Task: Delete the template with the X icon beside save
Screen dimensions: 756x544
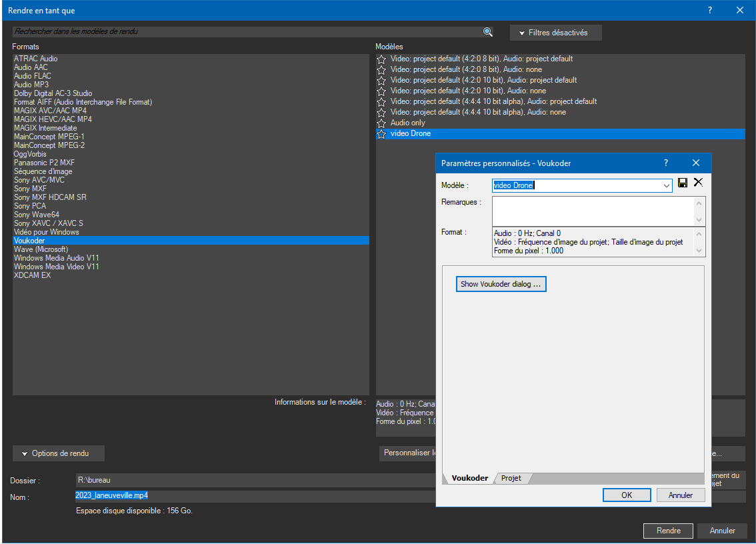Action: coord(698,182)
